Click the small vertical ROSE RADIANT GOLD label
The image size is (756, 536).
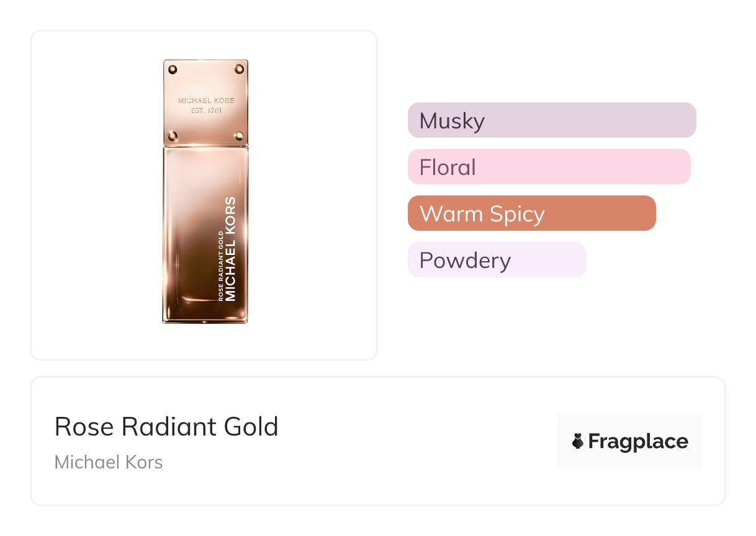point(220,266)
